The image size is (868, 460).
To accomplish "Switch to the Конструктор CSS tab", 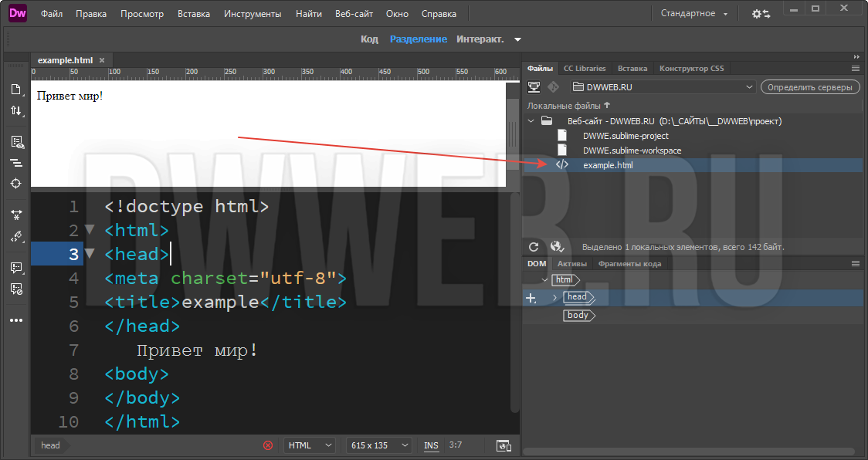I will tap(691, 68).
